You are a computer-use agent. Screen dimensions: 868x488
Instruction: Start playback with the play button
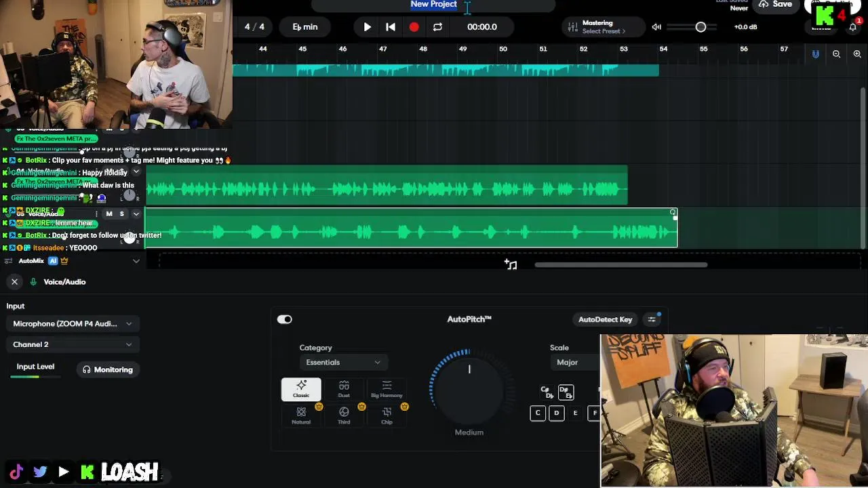pos(367,27)
